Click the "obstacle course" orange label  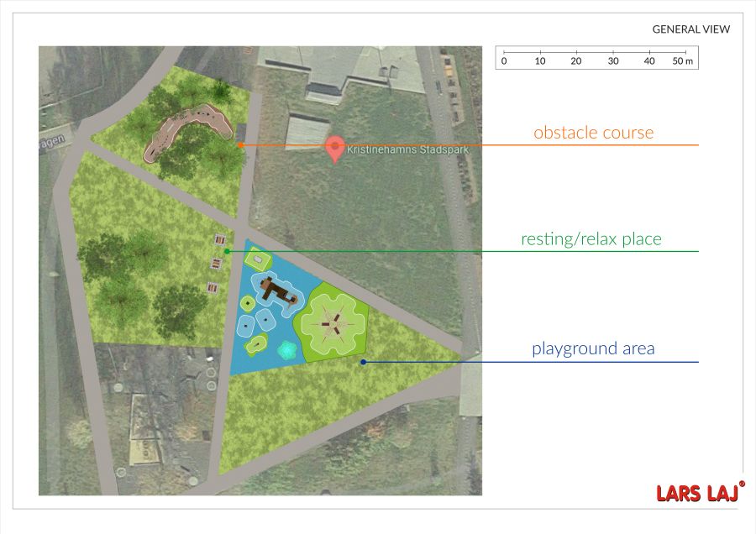tap(593, 133)
